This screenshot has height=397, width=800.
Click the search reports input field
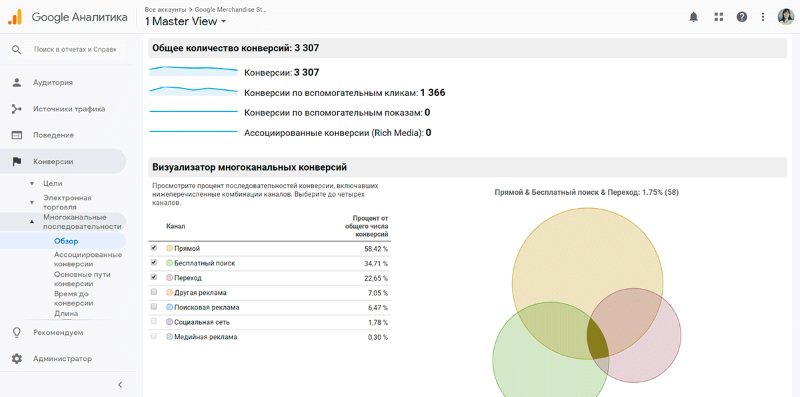75,49
